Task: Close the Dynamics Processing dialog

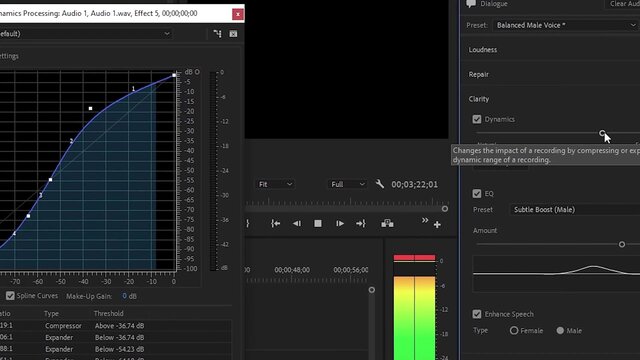Action: [x=238, y=14]
